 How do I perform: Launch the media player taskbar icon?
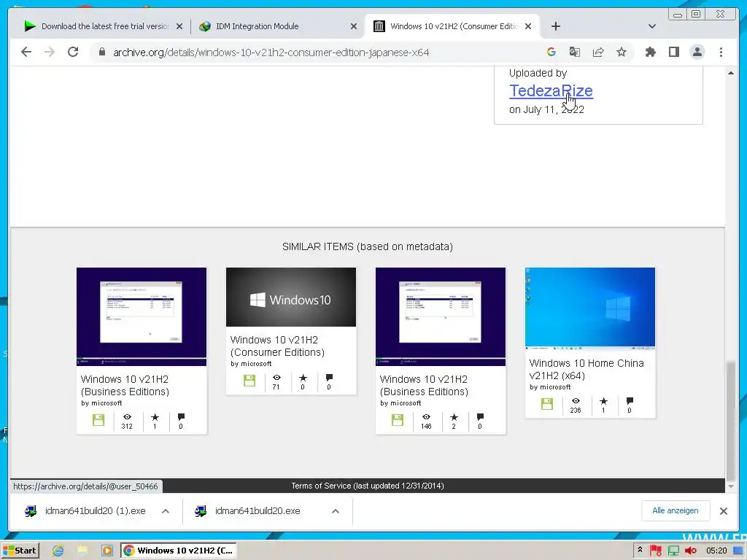[x=107, y=551]
